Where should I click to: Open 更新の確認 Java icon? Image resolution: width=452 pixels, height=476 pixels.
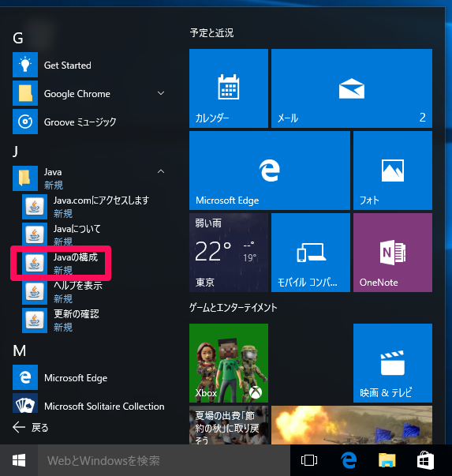click(35, 320)
